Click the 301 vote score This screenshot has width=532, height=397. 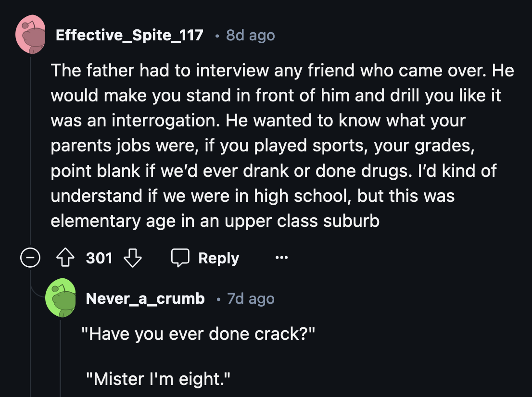(99, 259)
